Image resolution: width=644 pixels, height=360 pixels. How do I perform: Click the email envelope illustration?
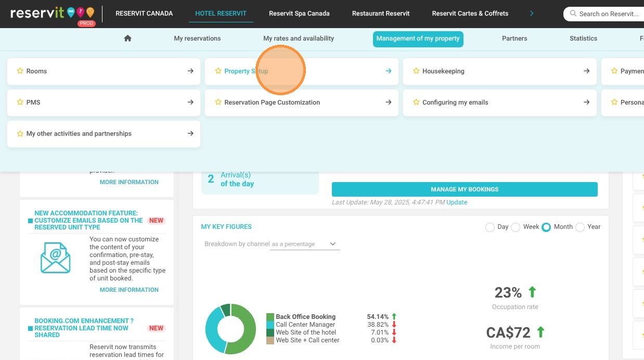click(55, 258)
